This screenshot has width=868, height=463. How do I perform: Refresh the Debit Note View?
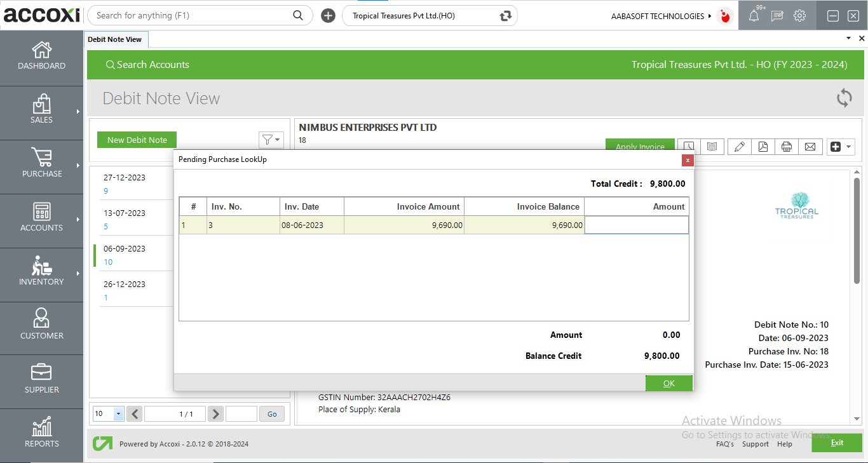pos(844,98)
